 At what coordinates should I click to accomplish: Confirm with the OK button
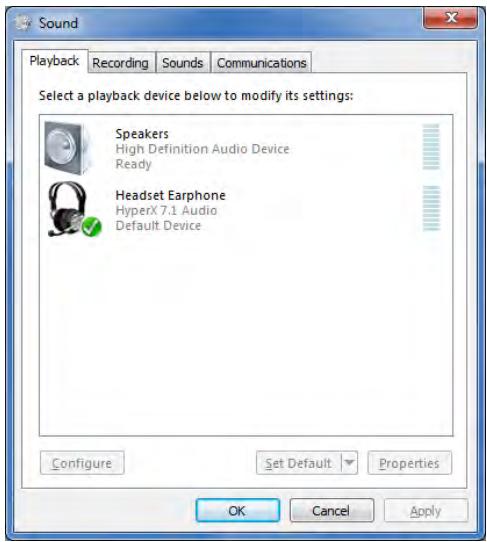[237, 510]
